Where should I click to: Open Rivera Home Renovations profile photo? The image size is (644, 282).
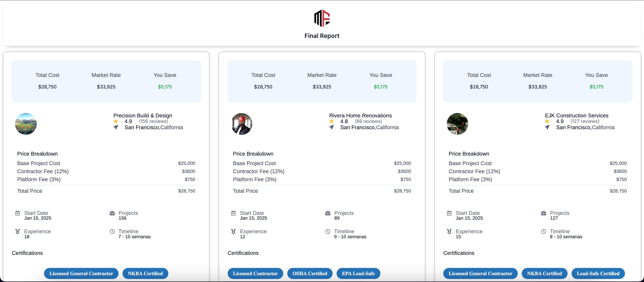(242, 124)
